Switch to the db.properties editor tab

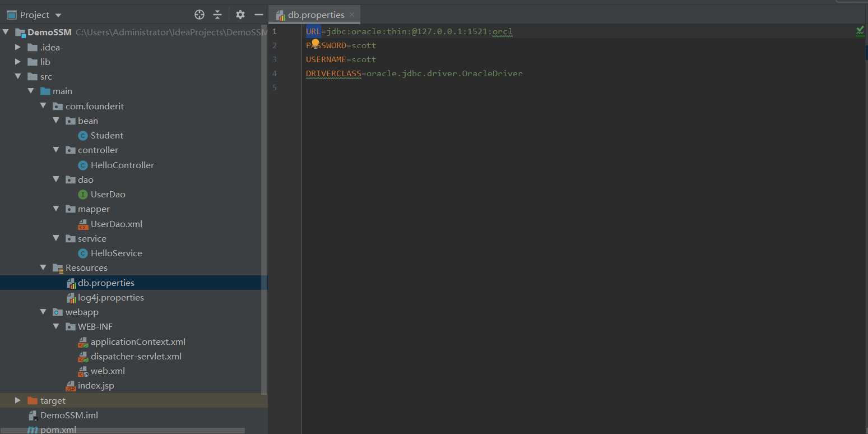[315, 15]
